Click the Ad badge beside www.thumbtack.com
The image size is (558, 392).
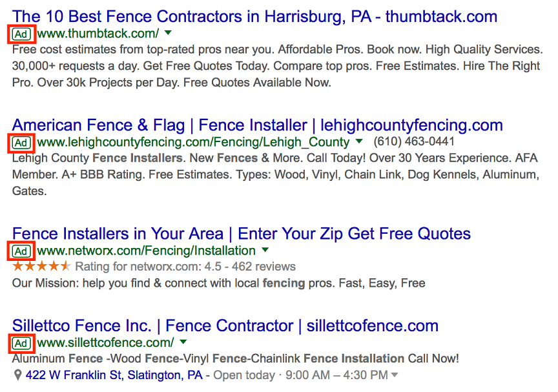pyautogui.click(x=21, y=34)
